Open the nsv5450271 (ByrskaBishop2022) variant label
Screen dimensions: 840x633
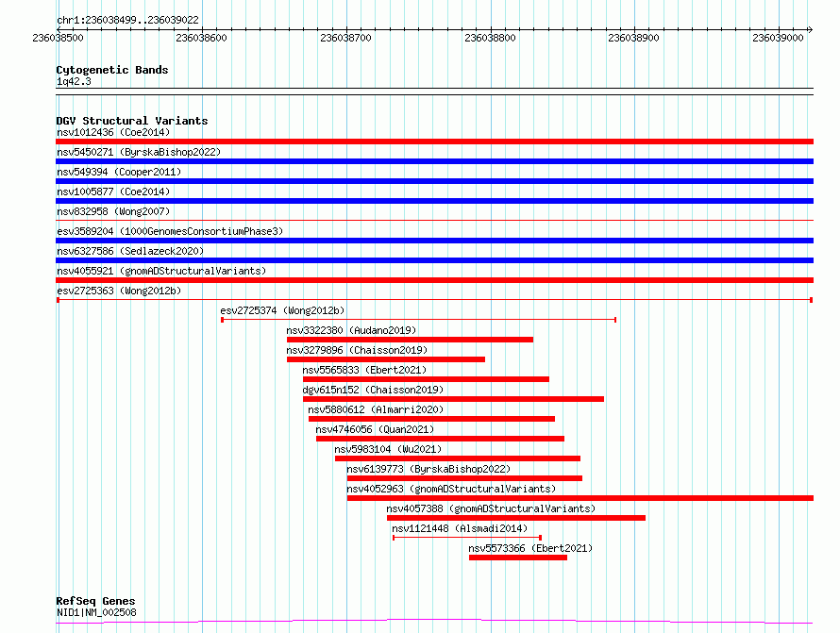[139, 152]
